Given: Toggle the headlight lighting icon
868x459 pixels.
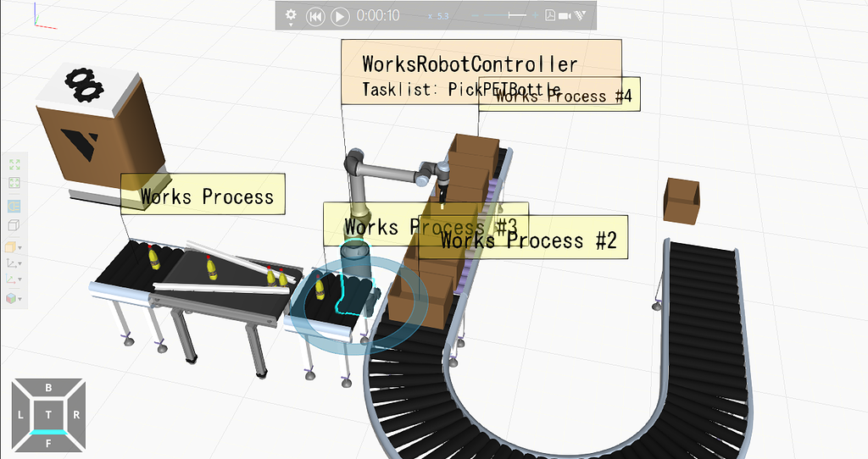Looking at the screenshot, I should 14,207.
